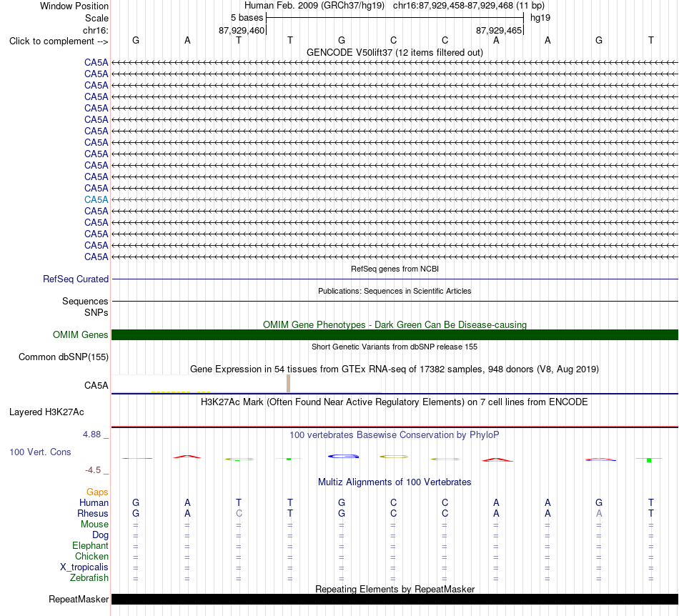
Task: Click the OMIM Genes label
Action: 80,334
